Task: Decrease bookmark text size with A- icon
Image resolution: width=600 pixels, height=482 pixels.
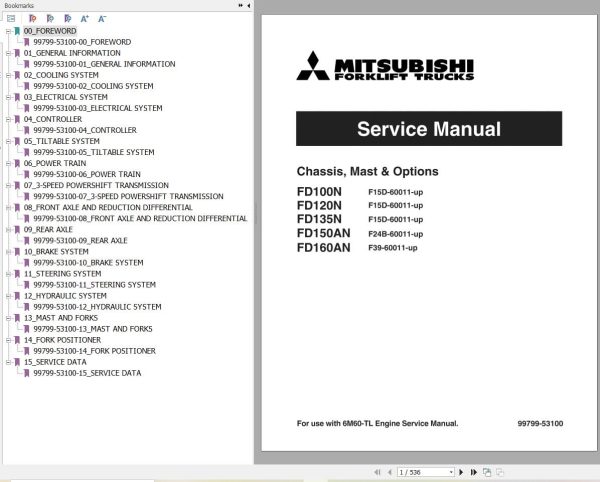Action: pos(102,18)
